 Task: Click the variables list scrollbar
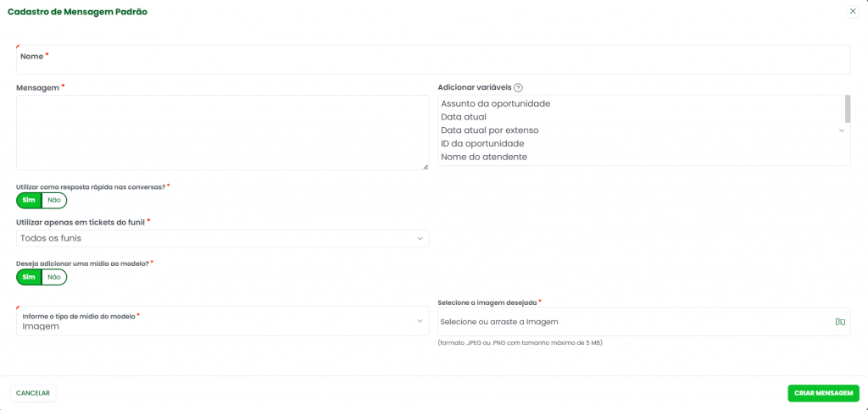click(x=848, y=110)
